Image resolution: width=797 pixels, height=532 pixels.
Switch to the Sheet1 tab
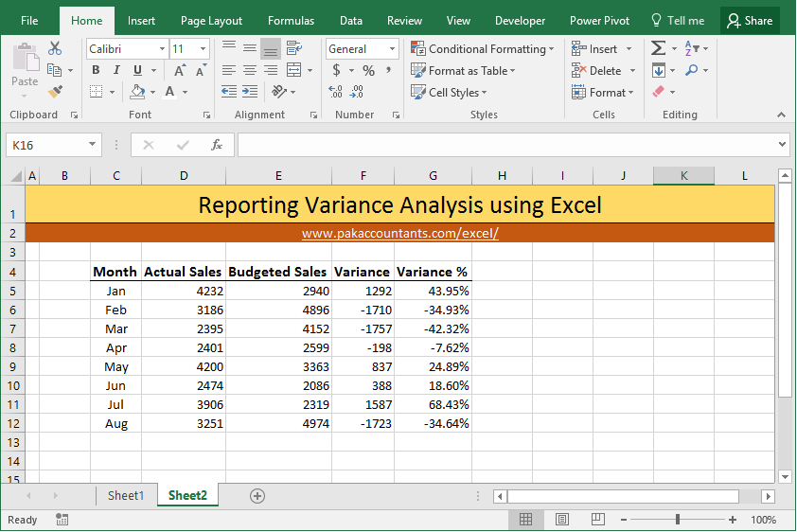click(x=126, y=495)
